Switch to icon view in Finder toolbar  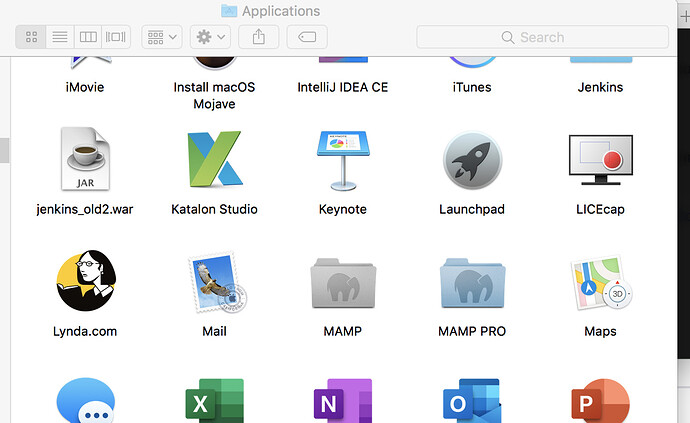click(x=31, y=37)
